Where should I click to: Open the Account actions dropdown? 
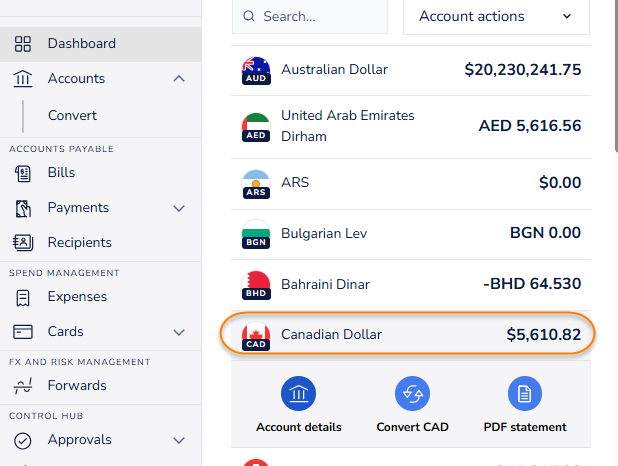tap(496, 17)
